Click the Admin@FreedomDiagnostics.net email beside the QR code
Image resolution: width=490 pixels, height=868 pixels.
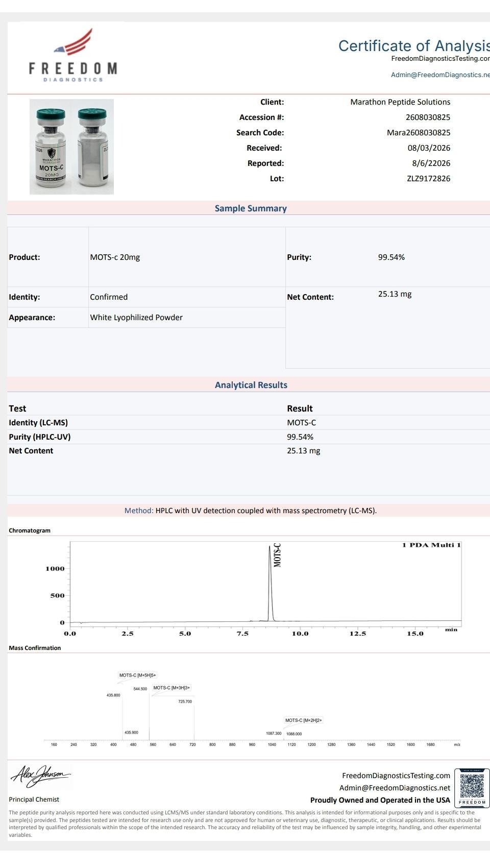[395, 788]
